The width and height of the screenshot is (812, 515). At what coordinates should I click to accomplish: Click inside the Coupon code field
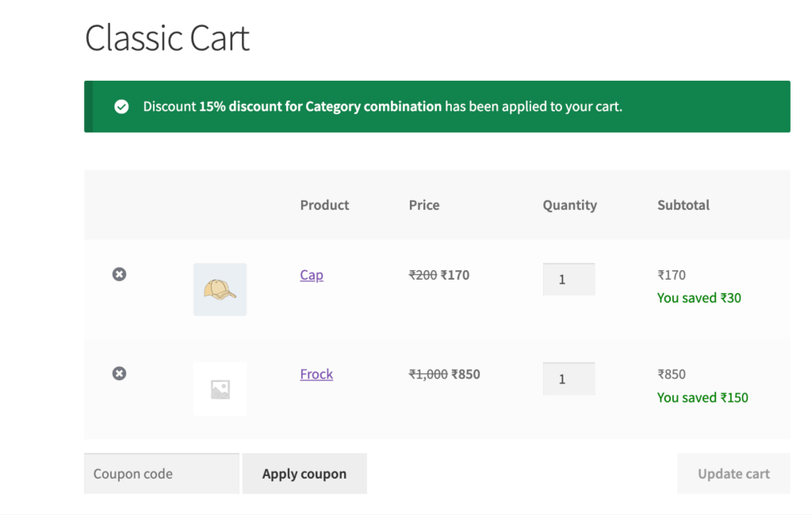[x=161, y=473]
